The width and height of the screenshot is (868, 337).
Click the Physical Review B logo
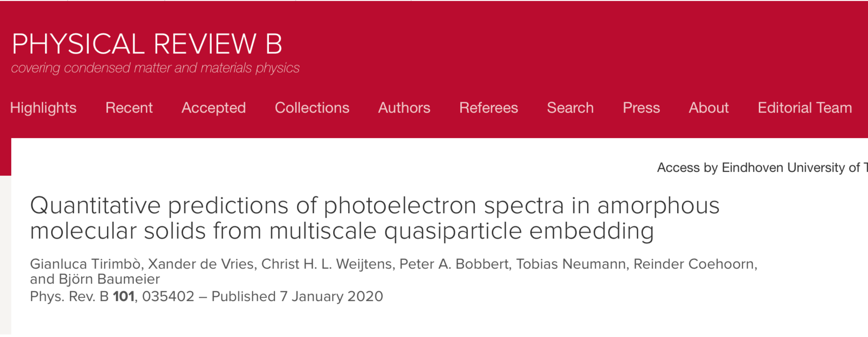pos(147,44)
